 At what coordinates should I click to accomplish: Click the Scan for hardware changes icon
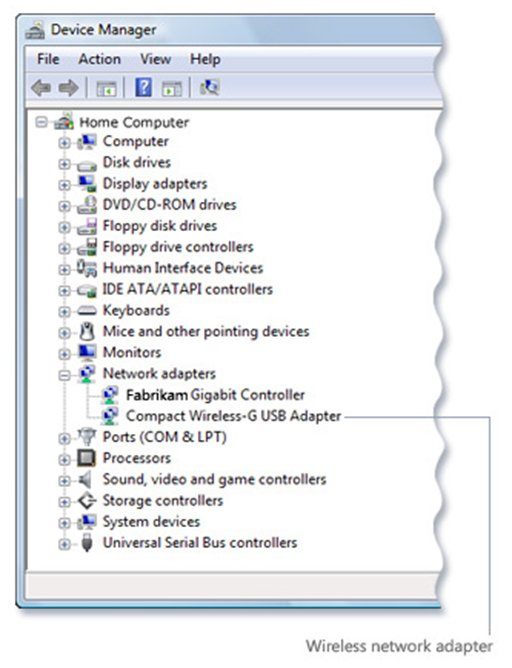pos(209,87)
